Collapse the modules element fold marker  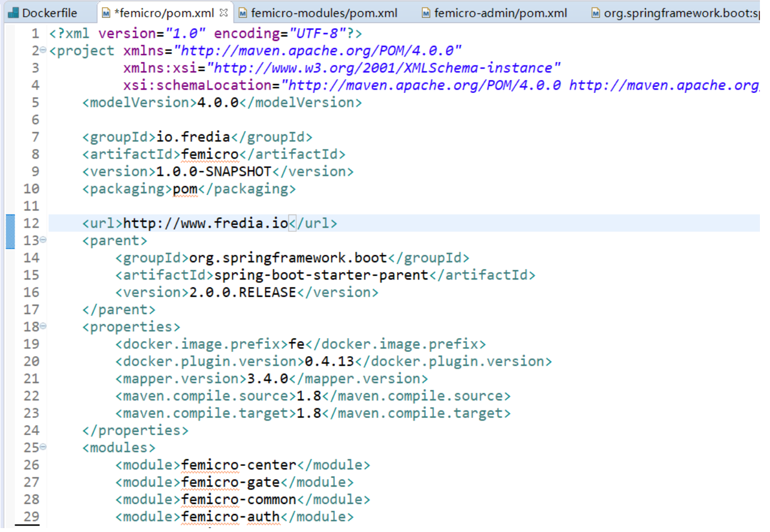(x=43, y=447)
